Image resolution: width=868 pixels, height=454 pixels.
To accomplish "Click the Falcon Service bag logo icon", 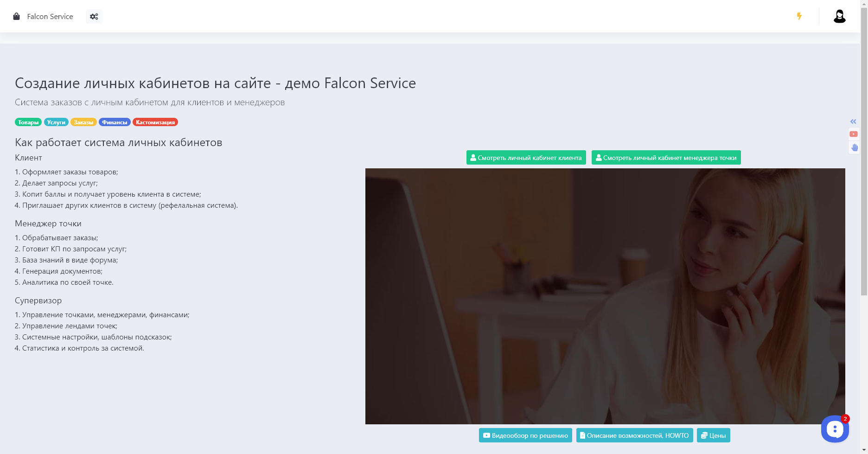I will (17, 17).
